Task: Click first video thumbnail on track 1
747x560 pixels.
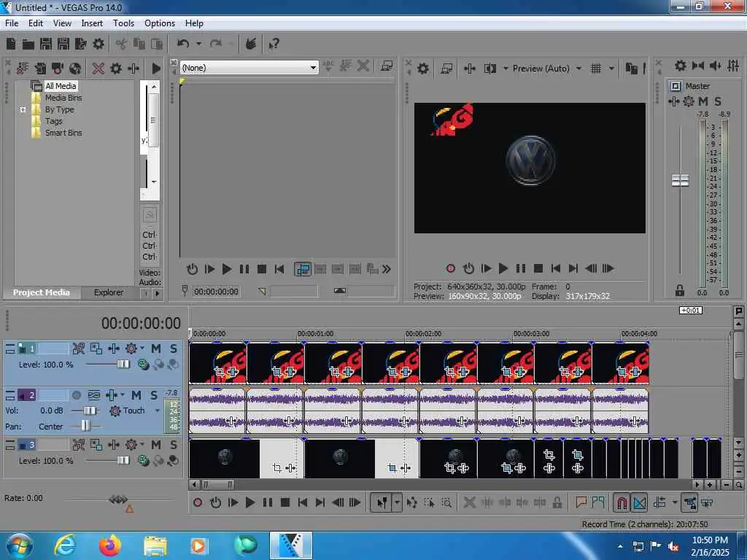Action: point(217,363)
